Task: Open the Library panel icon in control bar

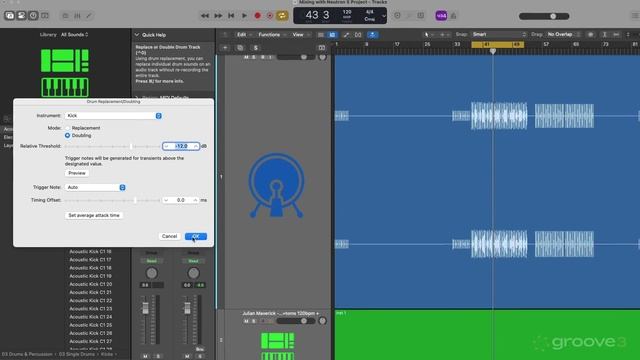Action: [x=10, y=16]
